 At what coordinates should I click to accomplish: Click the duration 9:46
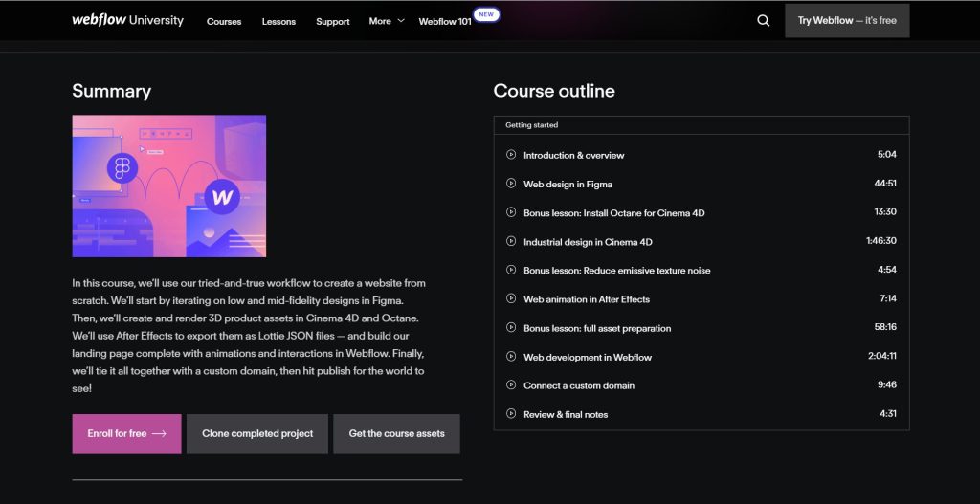tap(887, 384)
